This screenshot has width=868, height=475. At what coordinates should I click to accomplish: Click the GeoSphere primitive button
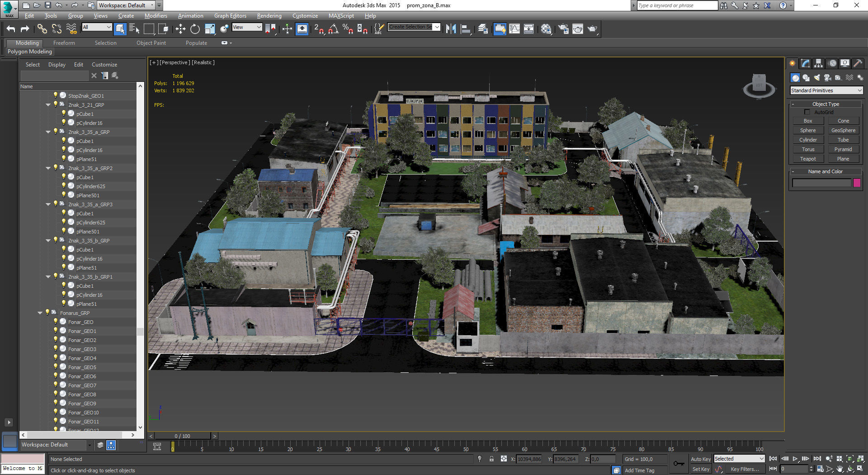[x=843, y=131]
